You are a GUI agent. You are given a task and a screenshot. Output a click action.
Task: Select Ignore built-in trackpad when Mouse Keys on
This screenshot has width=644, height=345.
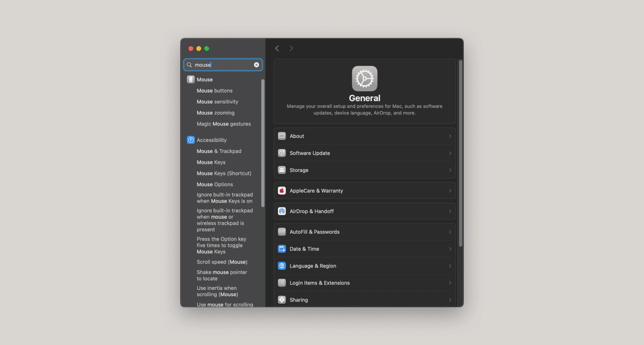click(x=225, y=198)
